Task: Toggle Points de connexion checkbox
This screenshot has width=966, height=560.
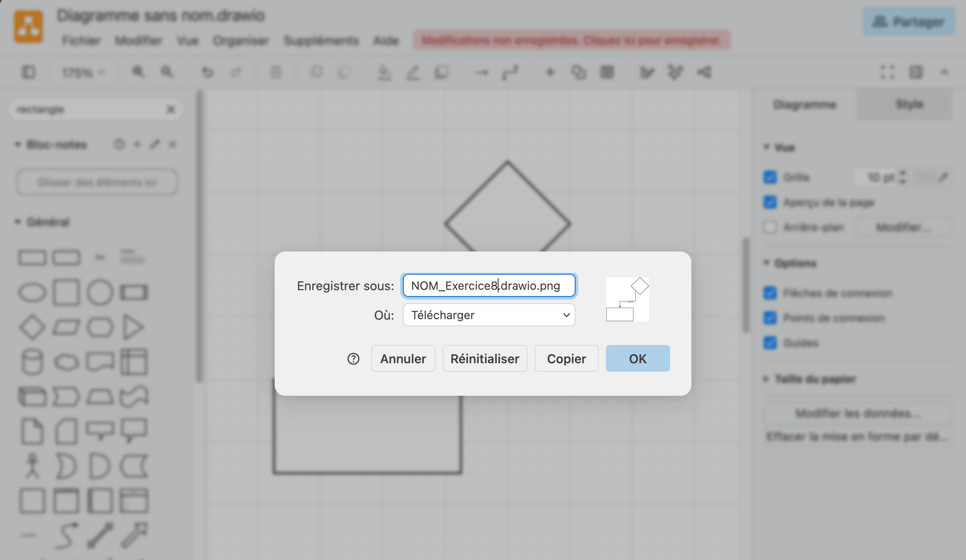Action: coord(770,318)
